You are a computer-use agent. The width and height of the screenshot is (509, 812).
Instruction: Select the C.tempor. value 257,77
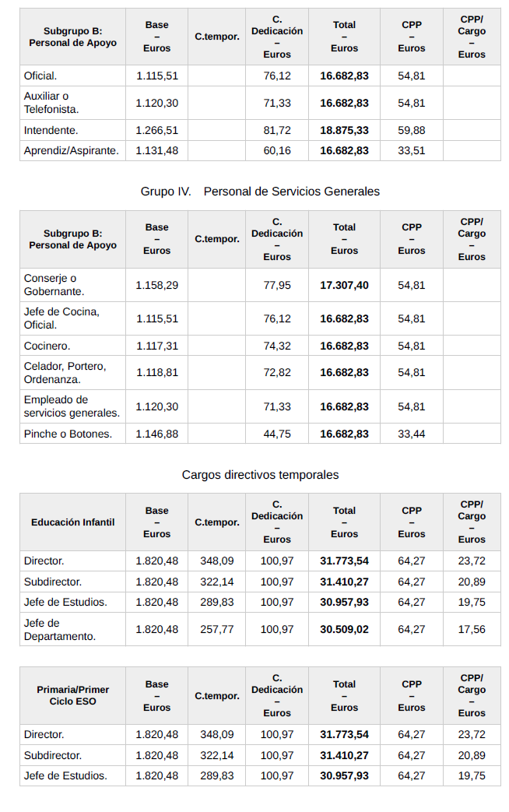point(216,629)
